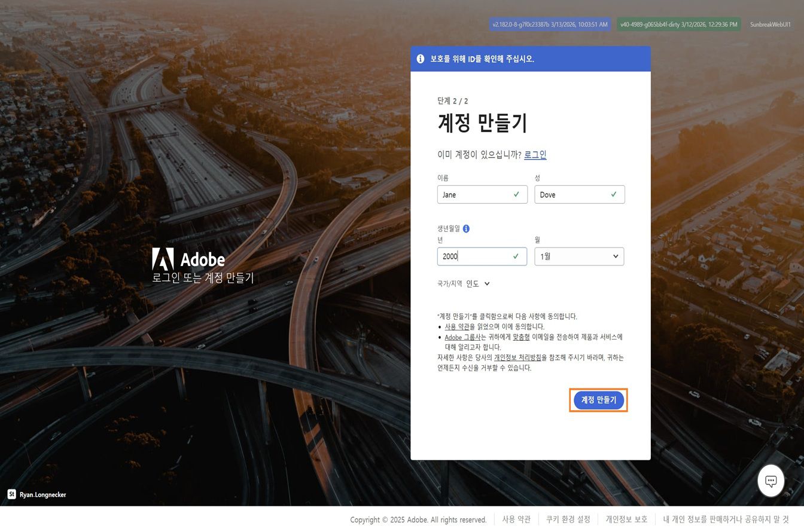
Task: Click the green checkmark in the 이름 field
Action: coord(516,194)
